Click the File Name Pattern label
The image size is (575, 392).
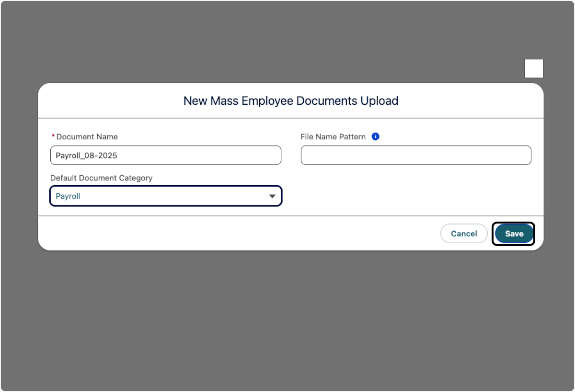[x=333, y=136]
